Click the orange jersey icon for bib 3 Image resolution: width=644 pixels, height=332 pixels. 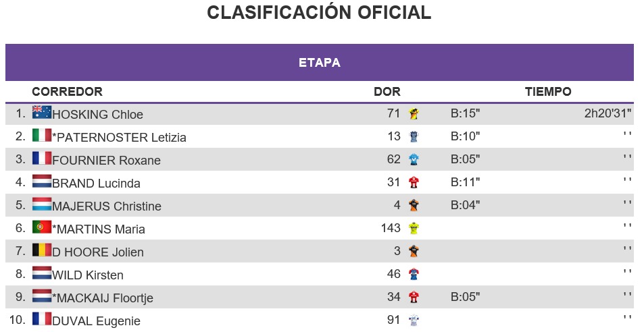pos(414,251)
